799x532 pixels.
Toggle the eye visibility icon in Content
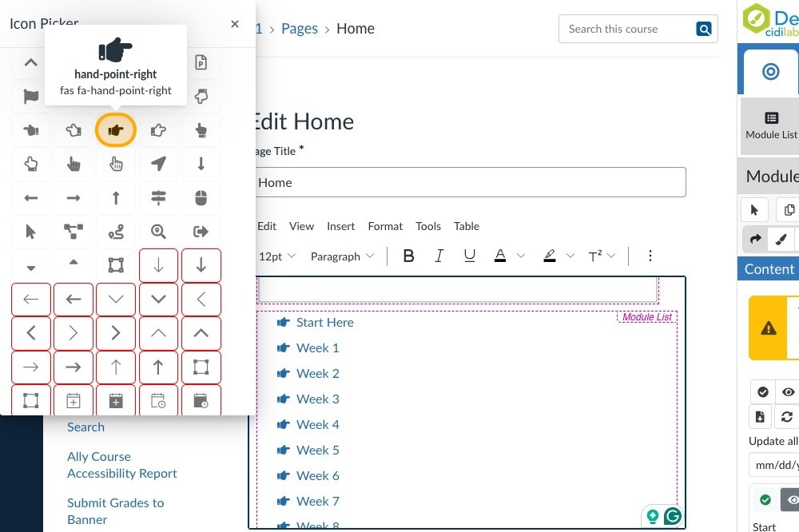tap(789, 392)
